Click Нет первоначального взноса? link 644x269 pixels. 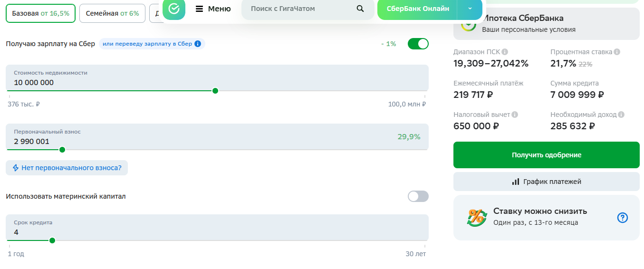67,168
